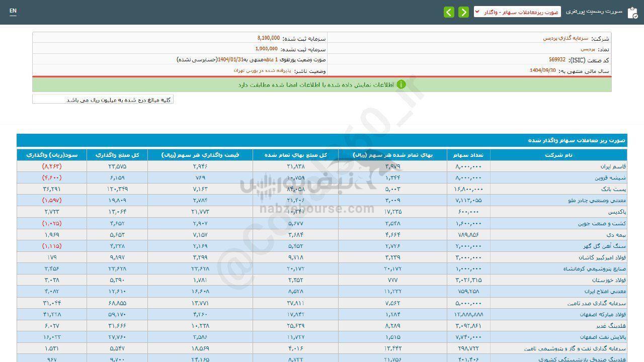644x362 pixels.
Task: Click the clipboard portfolio report icon
Action: pos(632,13)
